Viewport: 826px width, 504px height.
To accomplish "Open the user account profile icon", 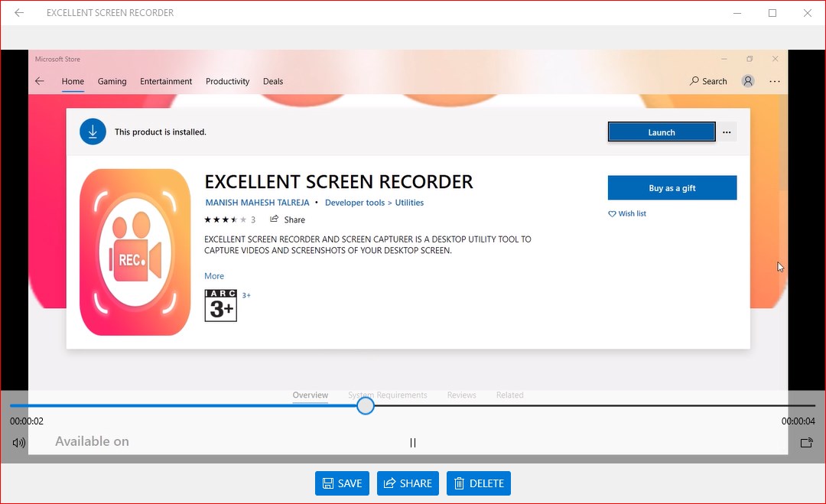I will [748, 81].
